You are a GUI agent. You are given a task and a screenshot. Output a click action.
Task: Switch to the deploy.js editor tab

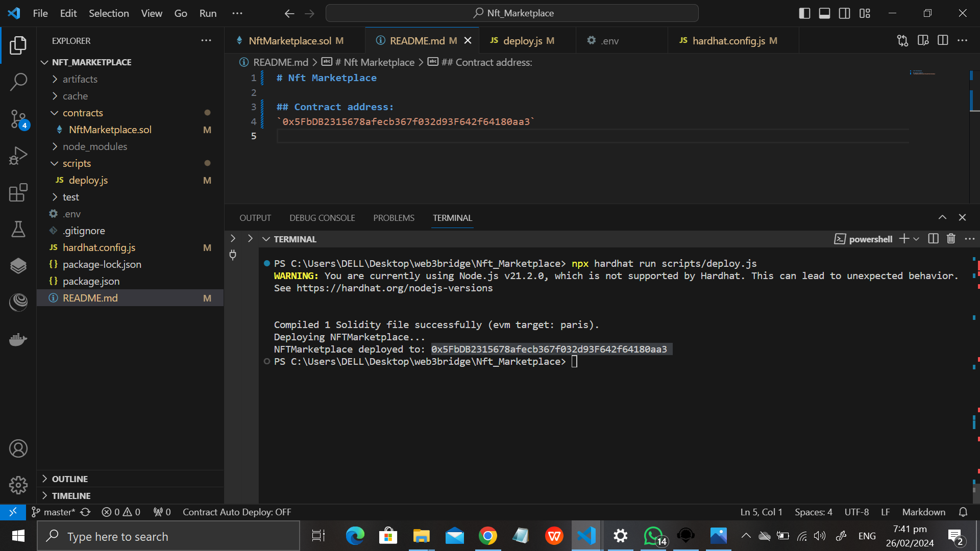[522, 41]
